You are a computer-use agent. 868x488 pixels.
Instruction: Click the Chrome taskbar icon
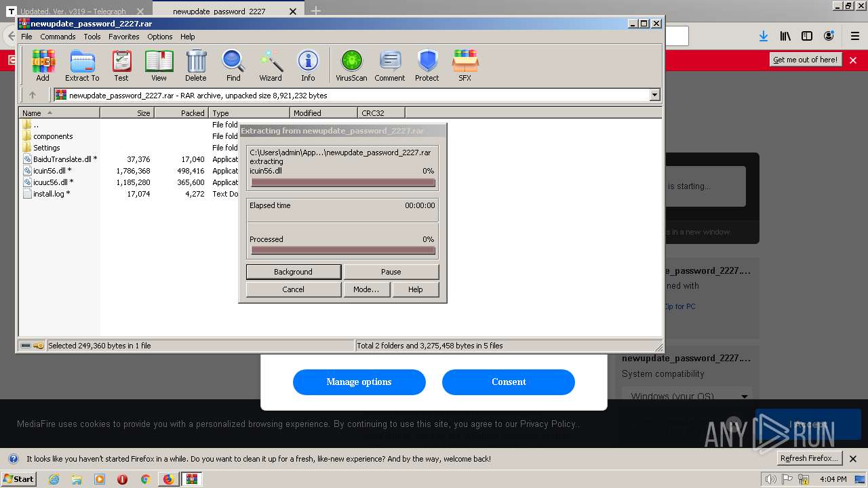[x=145, y=479]
